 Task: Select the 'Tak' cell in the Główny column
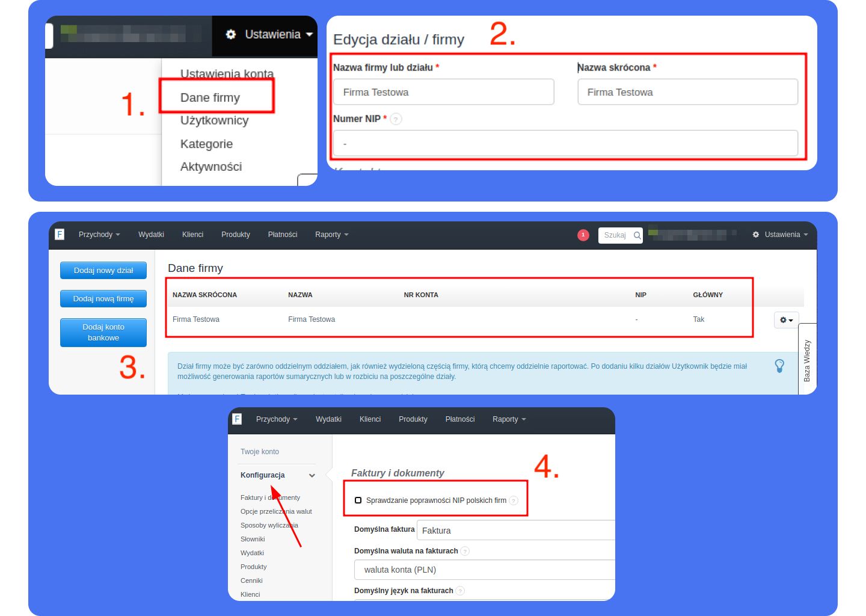tap(698, 319)
